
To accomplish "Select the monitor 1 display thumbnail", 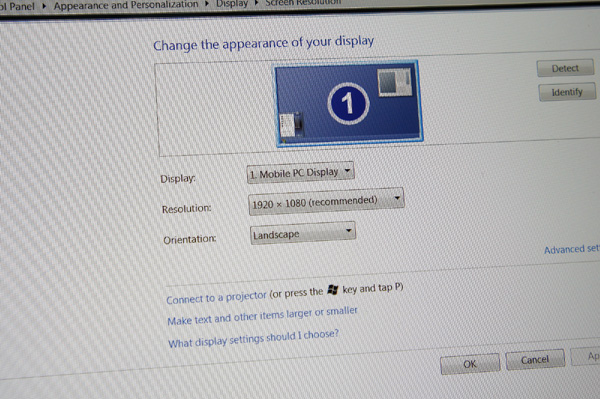I will tap(348, 104).
